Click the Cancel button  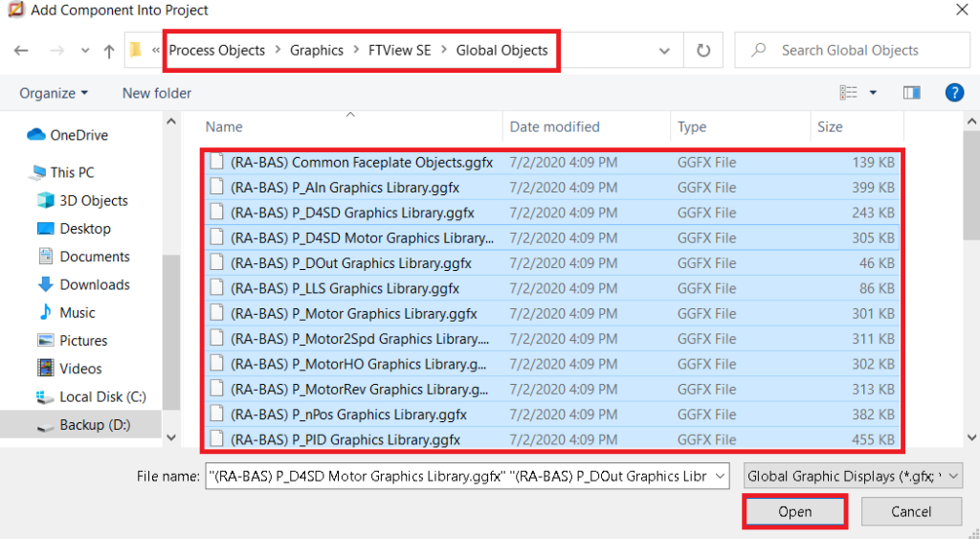tap(911, 512)
